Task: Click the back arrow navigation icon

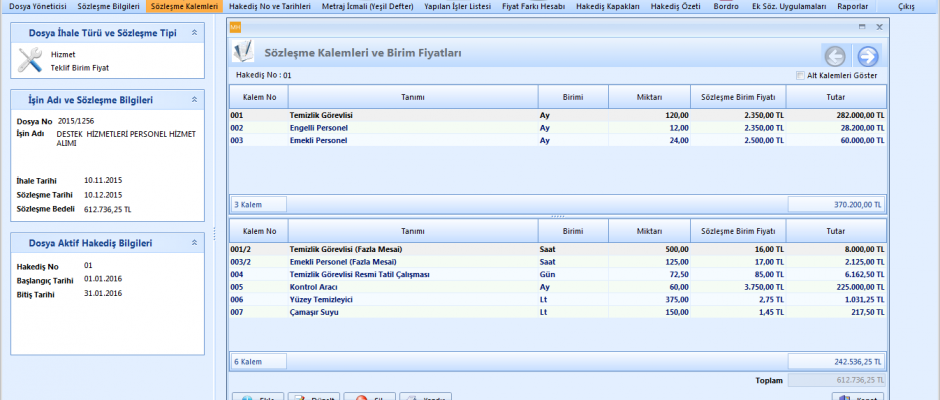Action: (x=834, y=57)
